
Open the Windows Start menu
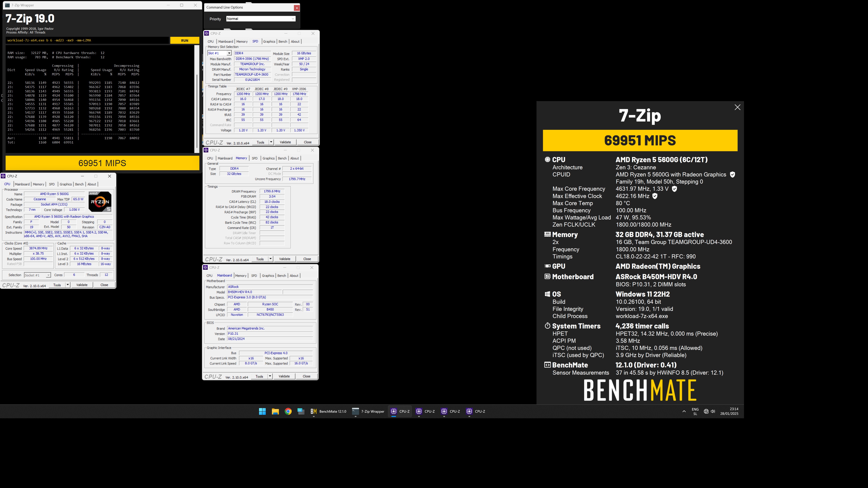pos(262,411)
